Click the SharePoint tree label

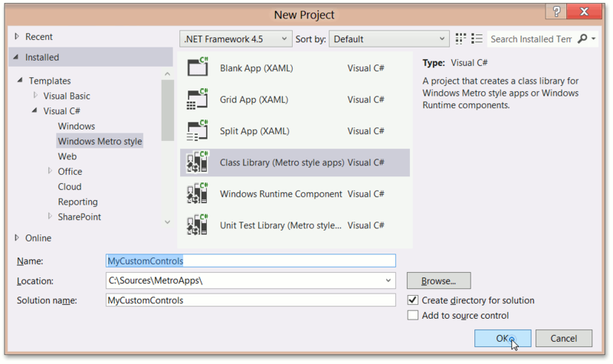80,217
